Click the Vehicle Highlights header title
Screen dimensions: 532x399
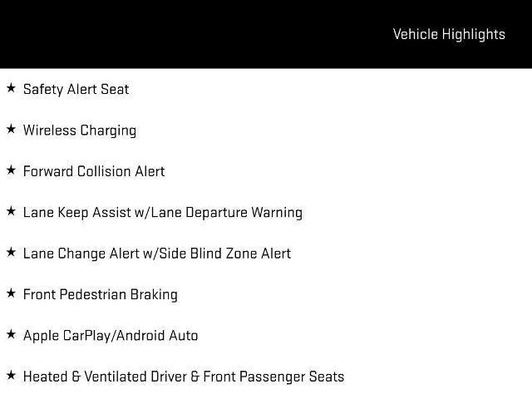tap(448, 34)
